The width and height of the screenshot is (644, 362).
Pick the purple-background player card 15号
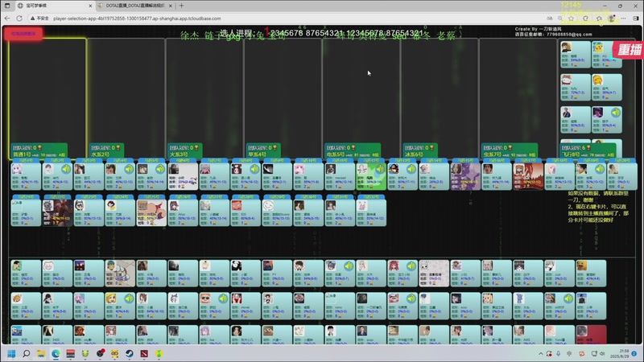coord(465,176)
